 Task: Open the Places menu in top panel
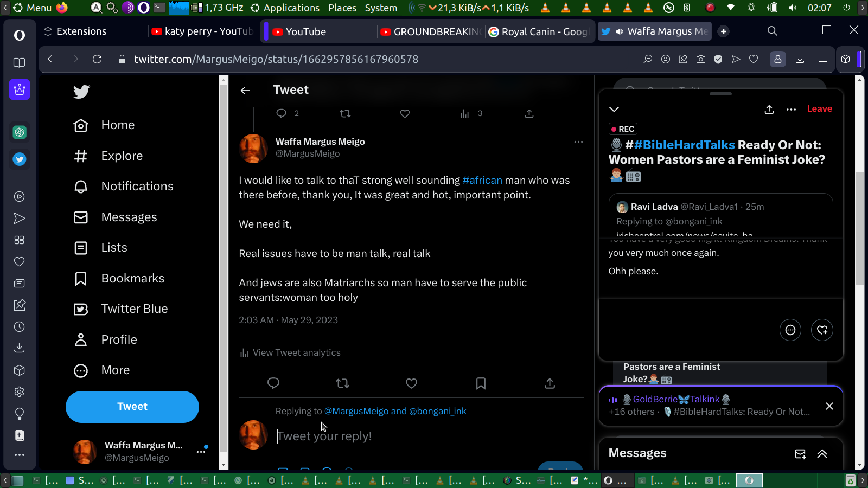click(342, 8)
